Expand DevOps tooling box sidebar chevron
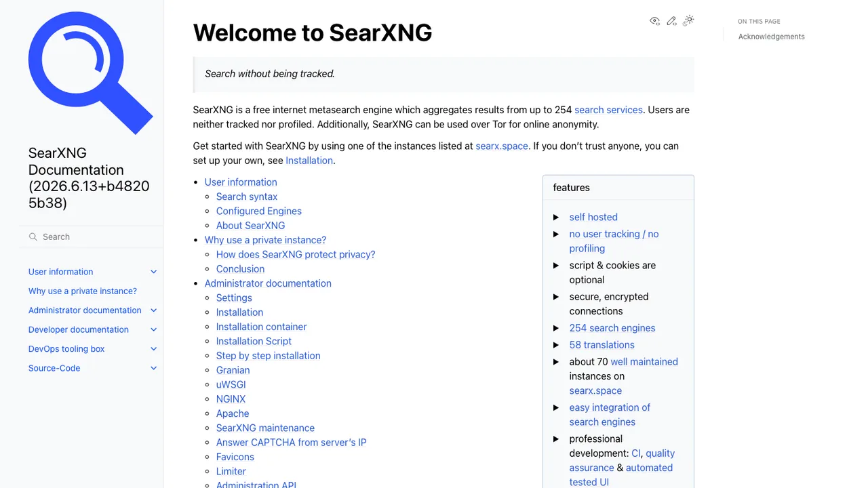The image size is (868, 488). pyautogui.click(x=153, y=349)
